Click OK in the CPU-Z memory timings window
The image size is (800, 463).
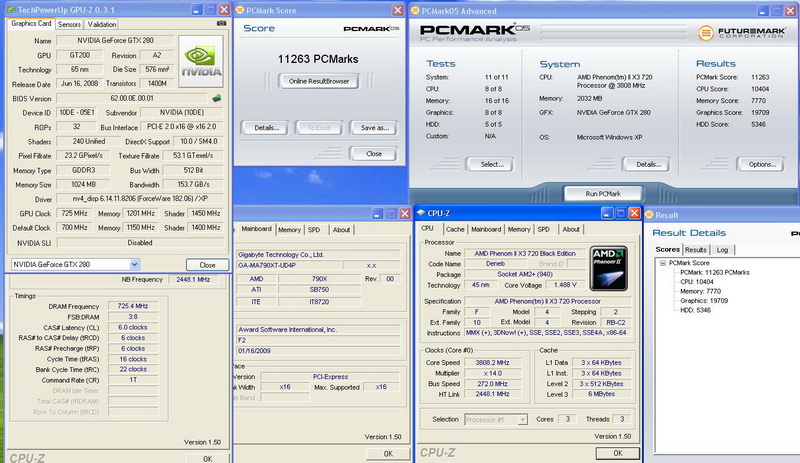[208, 459]
